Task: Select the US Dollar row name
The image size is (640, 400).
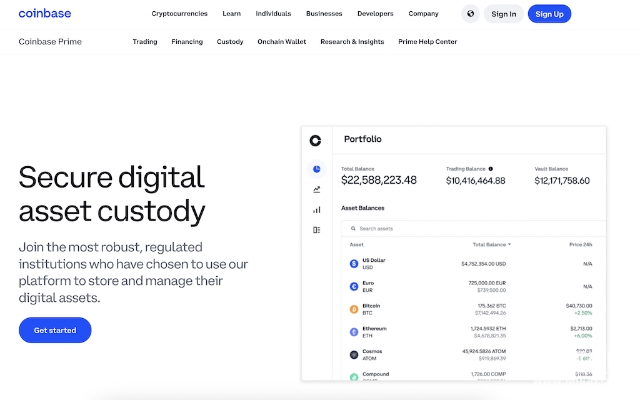Action: pos(373,260)
